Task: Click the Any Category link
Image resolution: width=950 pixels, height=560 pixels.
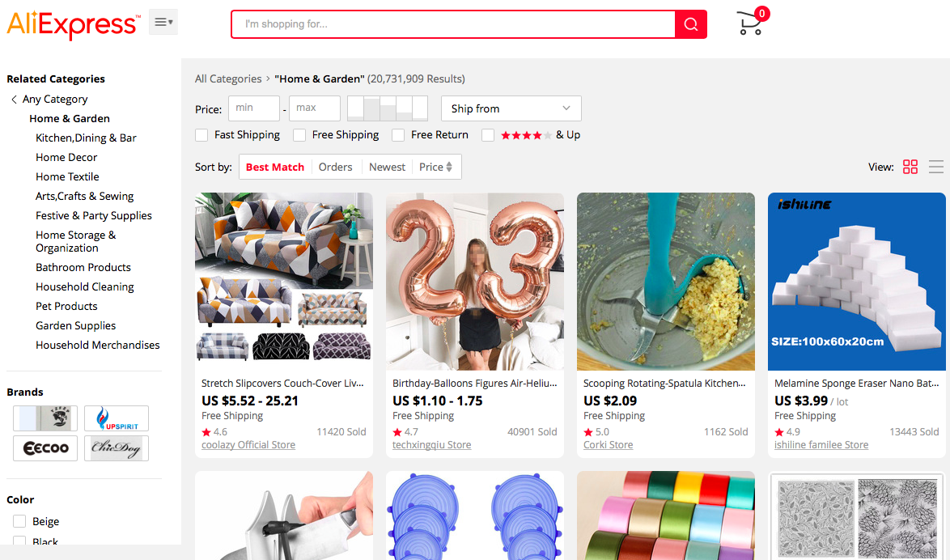Action: click(55, 100)
